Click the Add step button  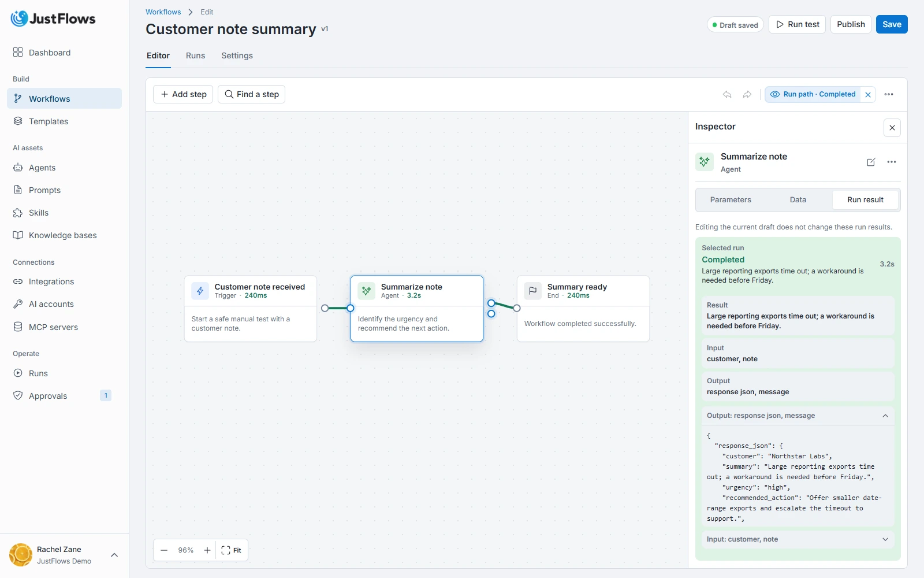tap(183, 94)
